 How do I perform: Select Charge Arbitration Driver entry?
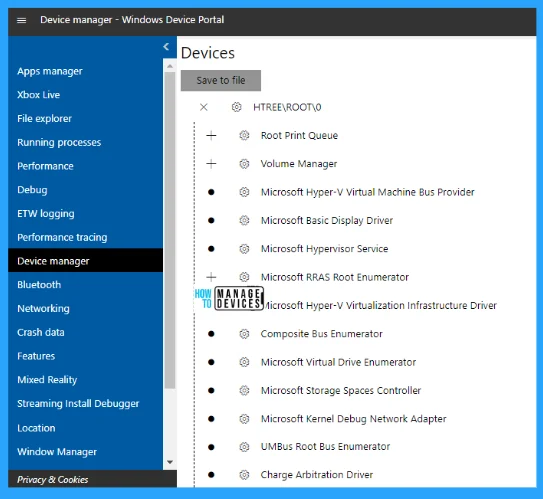point(317,475)
